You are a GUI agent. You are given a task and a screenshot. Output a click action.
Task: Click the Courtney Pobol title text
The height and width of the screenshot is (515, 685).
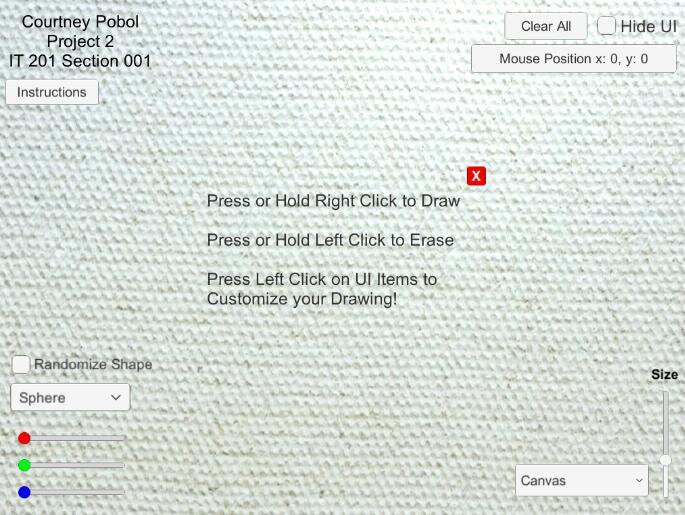[x=80, y=22]
